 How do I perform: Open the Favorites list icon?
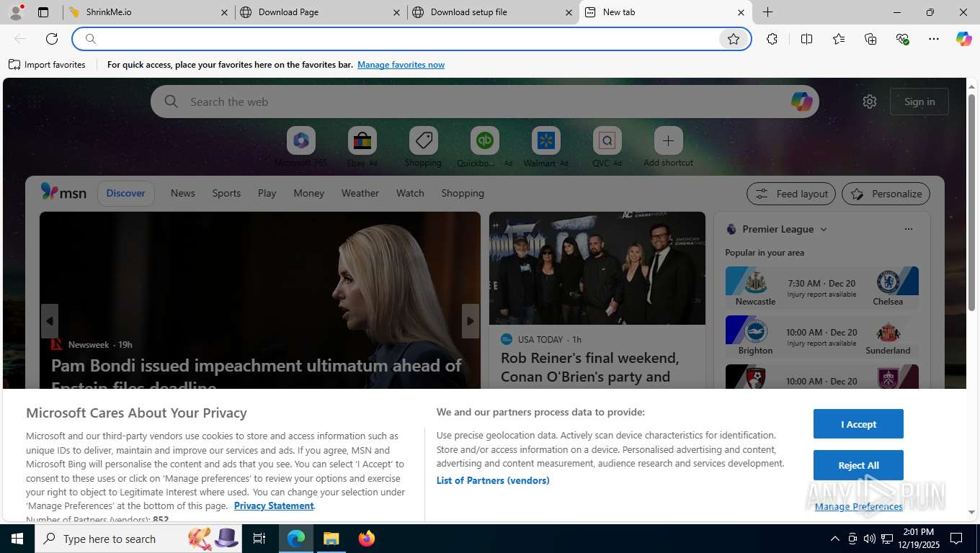tap(839, 39)
